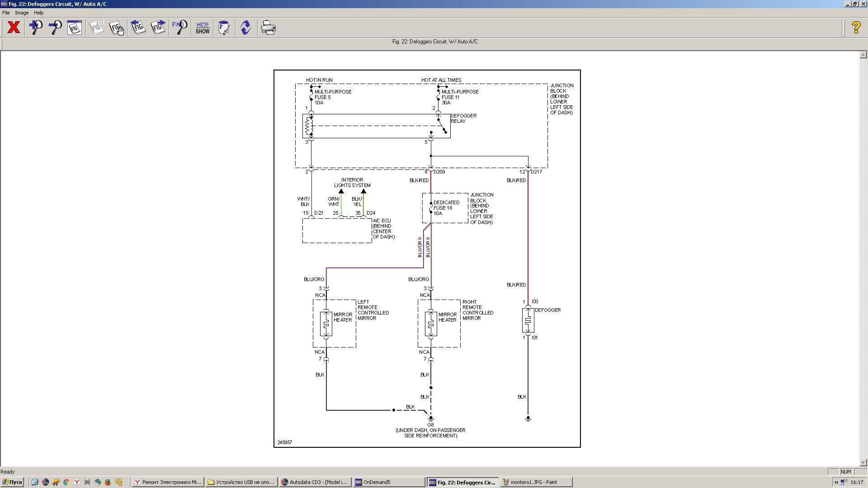Open the Image menu
The height and width of the screenshot is (488, 868).
pos(22,13)
